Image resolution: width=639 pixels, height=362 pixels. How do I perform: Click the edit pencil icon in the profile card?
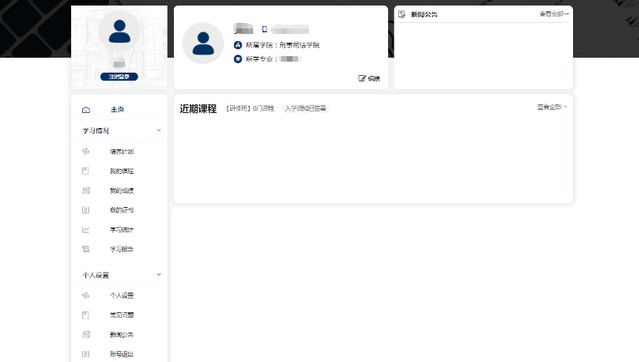point(362,78)
